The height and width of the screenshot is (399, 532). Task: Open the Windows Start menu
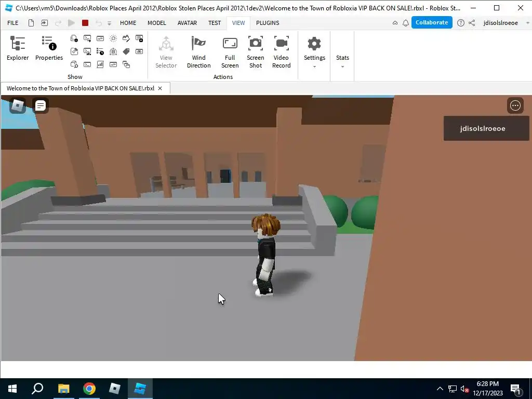[12, 389]
